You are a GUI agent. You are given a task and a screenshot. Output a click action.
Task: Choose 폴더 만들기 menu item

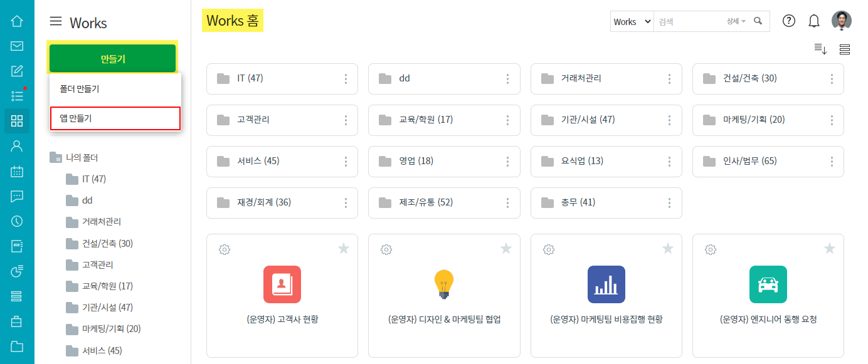(115, 89)
